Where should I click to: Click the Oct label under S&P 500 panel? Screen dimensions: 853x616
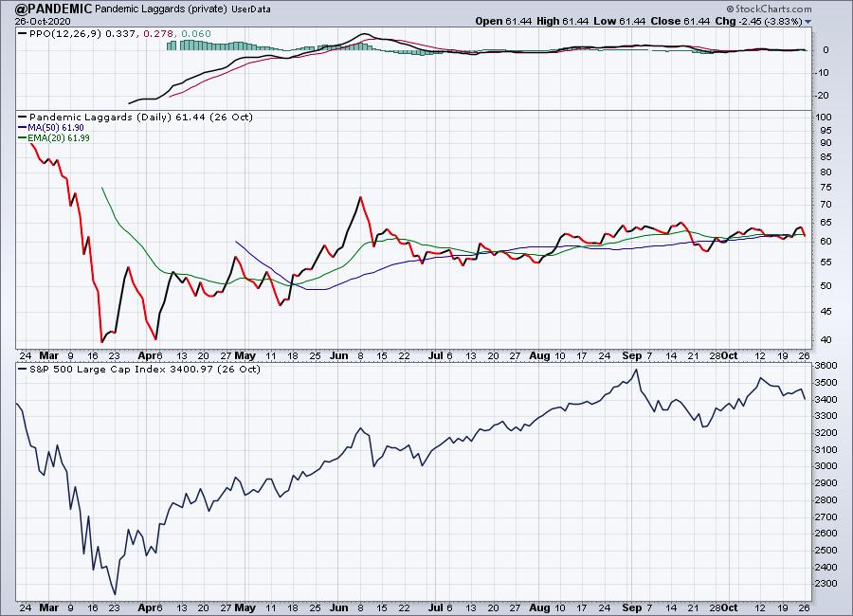(x=729, y=607)
